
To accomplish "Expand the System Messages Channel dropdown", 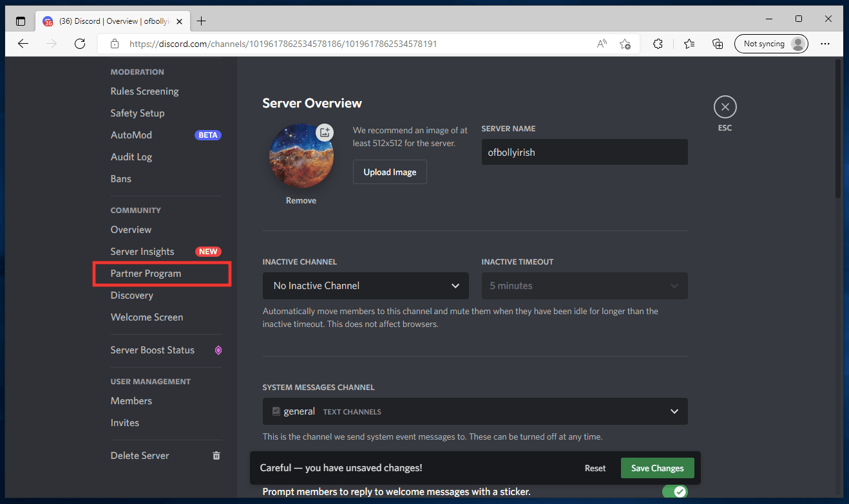I will 475,411.
